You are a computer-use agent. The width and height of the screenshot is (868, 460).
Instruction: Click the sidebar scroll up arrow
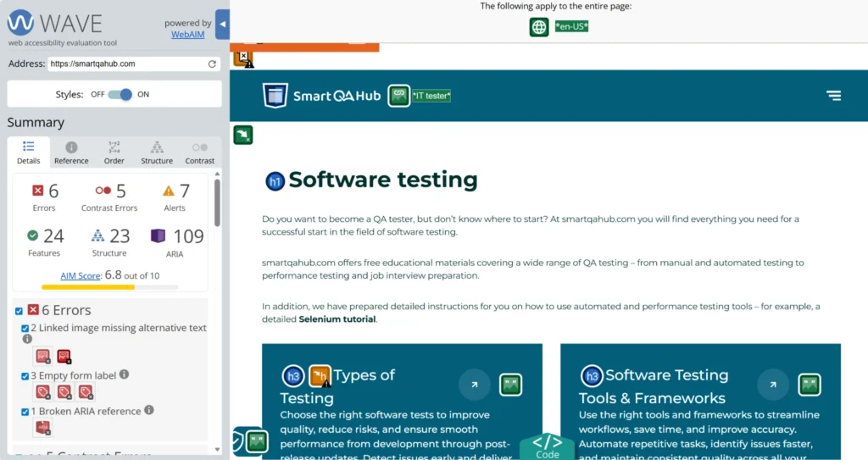pos(217,174)
